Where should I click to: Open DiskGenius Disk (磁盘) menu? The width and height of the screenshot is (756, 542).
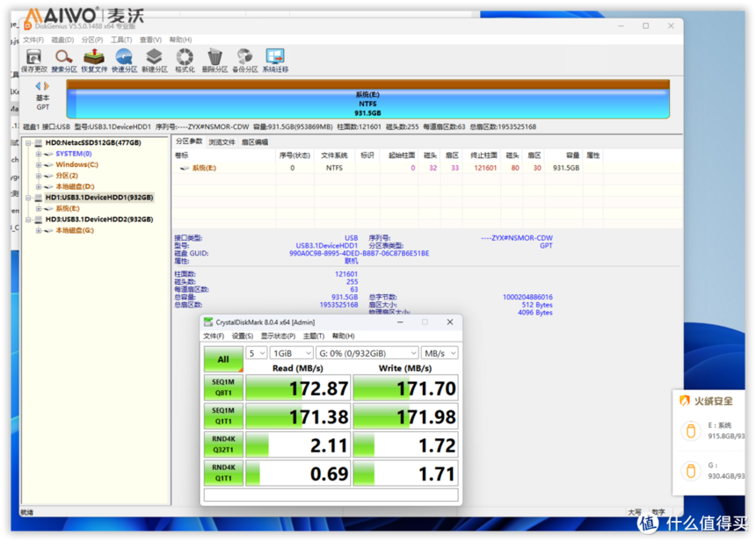point(62,40)
